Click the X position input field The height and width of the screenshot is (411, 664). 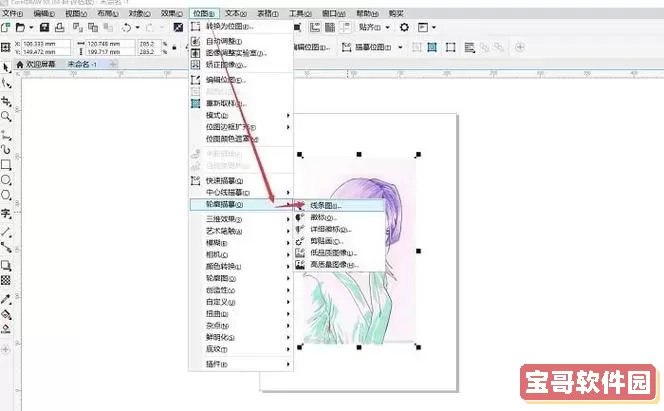(x=46, y=44)
